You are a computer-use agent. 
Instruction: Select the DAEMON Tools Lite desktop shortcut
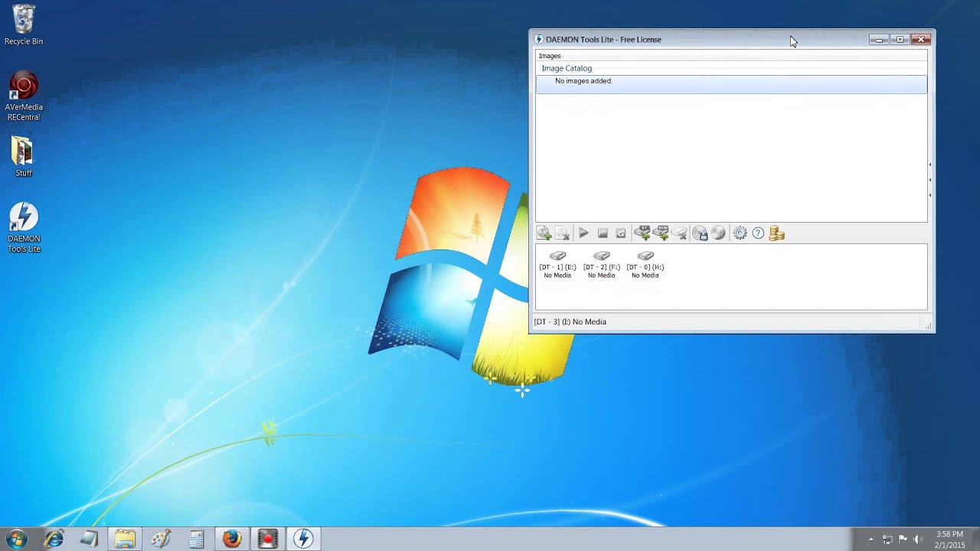tap(24, 227)
